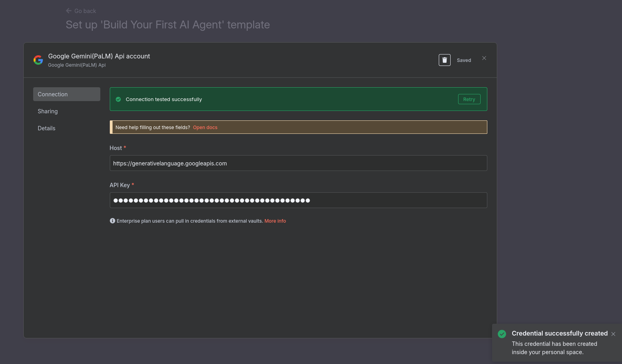Click the 'Credential successfully created' toast title
This screenshot has height=364, width=622.
click(559, 334)
